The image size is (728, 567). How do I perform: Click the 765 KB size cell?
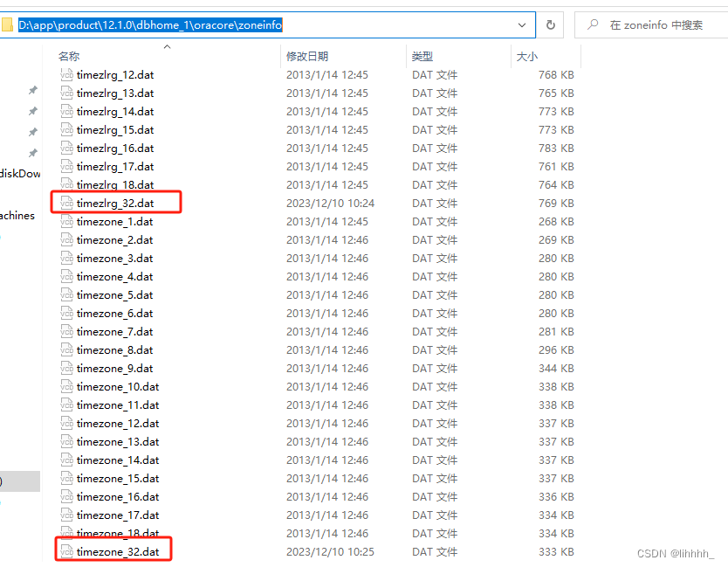point(556,93)
